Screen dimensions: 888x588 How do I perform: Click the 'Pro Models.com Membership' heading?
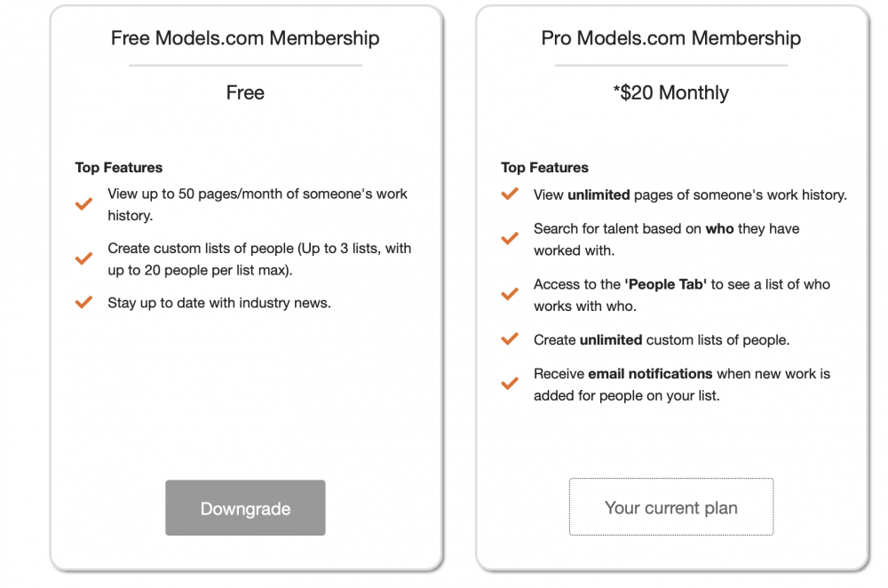click(670, 38)
